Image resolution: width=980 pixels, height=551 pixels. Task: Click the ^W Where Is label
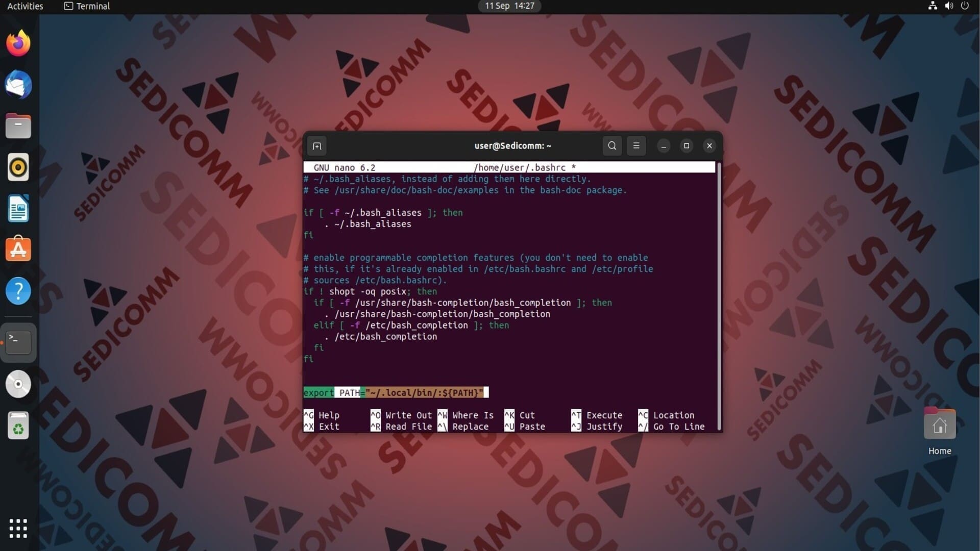465,415
